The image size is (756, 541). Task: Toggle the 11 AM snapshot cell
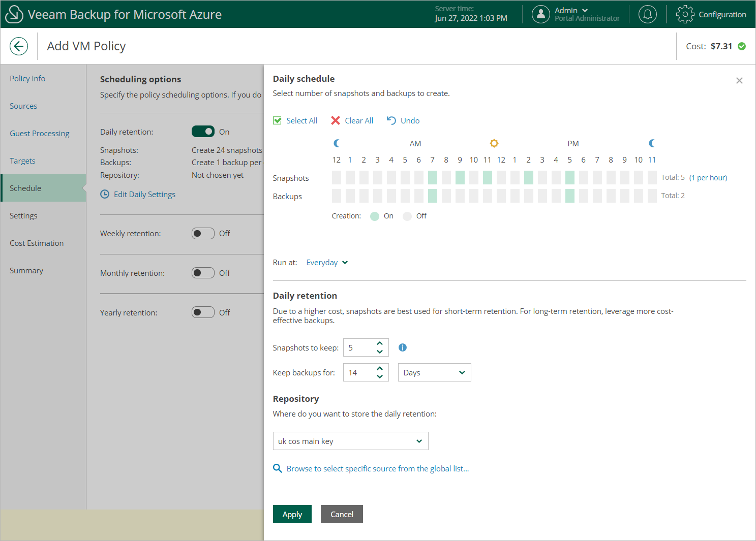coord(488,177)
